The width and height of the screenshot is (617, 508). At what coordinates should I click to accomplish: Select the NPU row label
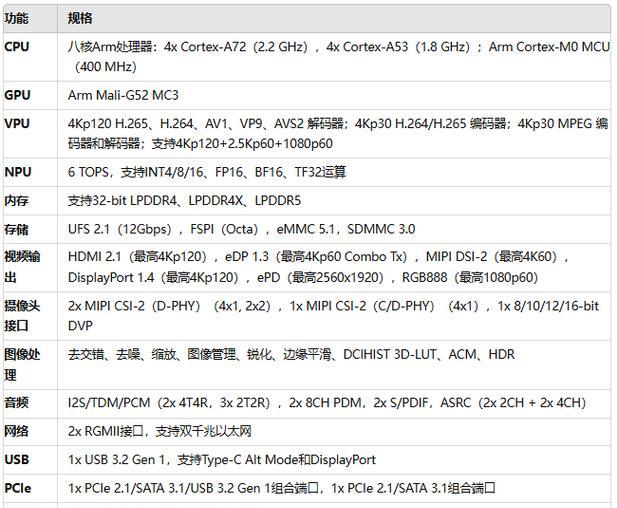18,172
